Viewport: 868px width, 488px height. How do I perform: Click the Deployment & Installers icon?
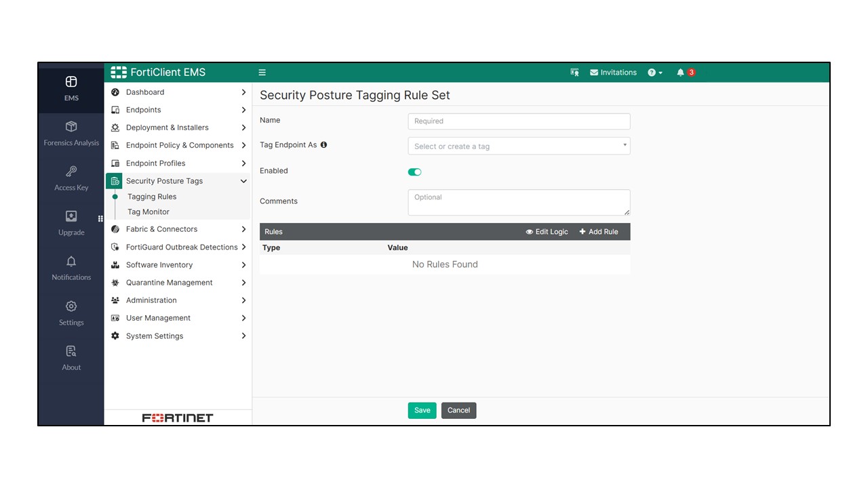point(115,127)
